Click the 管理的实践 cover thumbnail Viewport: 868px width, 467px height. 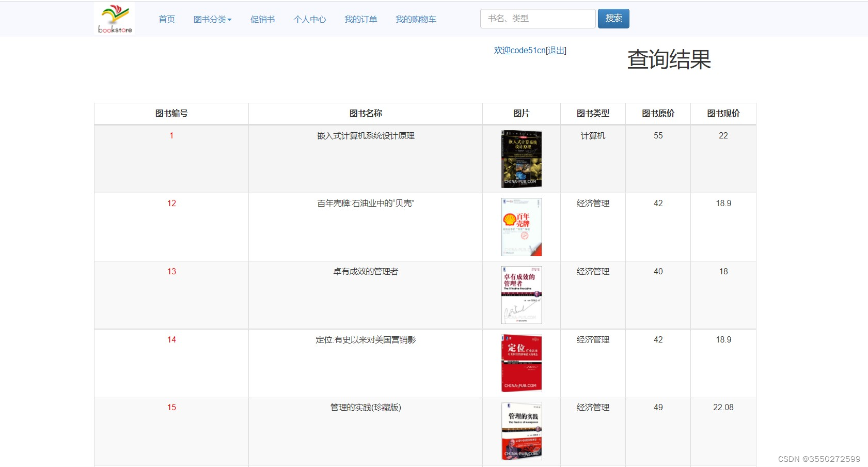click(x=521, y=430)
